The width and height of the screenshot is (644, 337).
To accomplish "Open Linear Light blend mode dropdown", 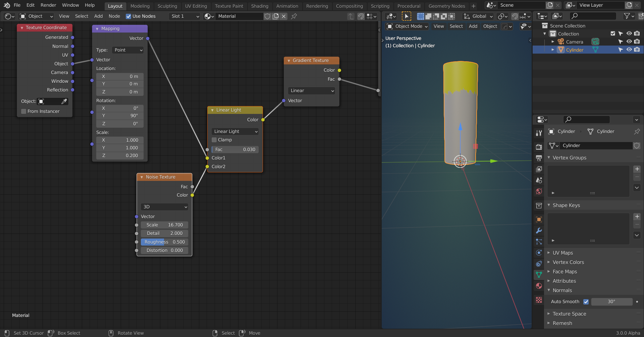I will coord(235,132).
